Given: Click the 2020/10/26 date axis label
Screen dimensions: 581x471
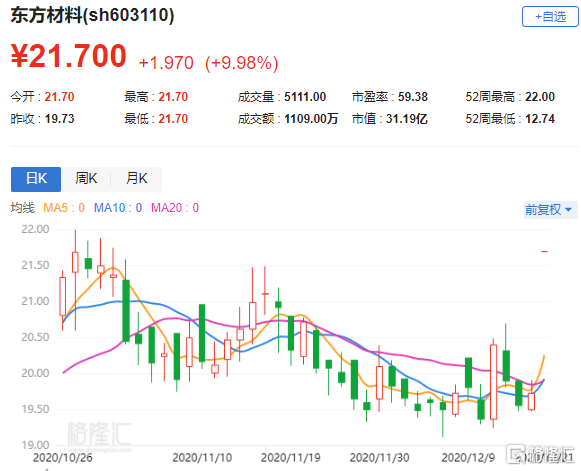Looking at the screenshot, I should pyautogui.click(x=63, y=458).
